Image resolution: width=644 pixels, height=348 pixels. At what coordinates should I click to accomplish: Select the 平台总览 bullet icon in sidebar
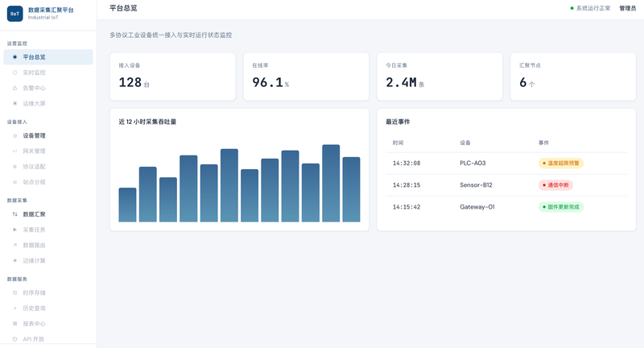click(x=14, y=57)
